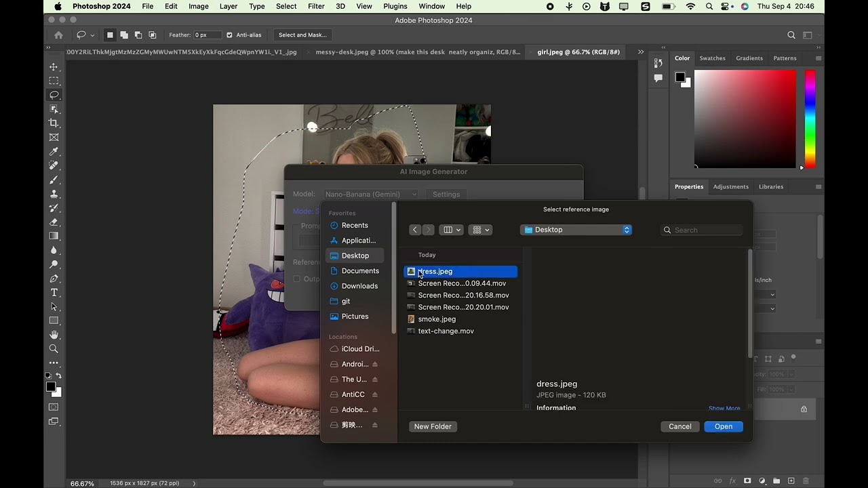Open the Plugins menu

tap(395, 6)
